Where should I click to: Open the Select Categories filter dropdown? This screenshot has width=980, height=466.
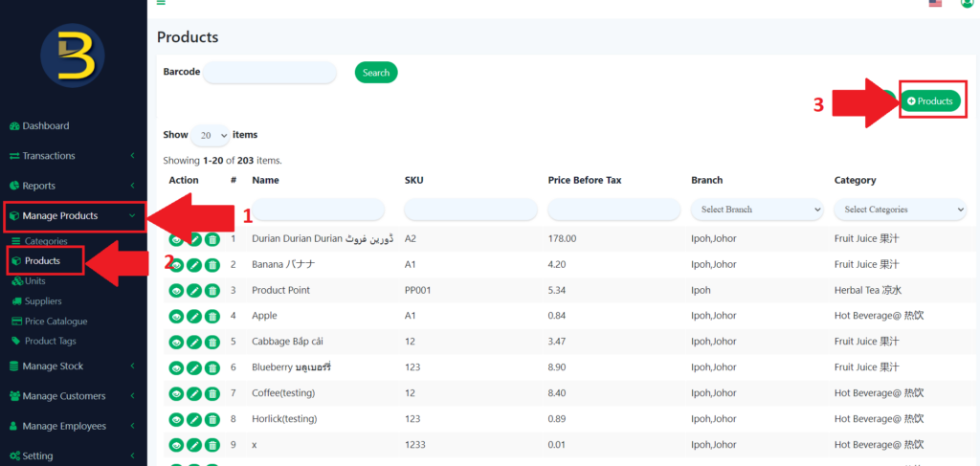pos(900,210)
